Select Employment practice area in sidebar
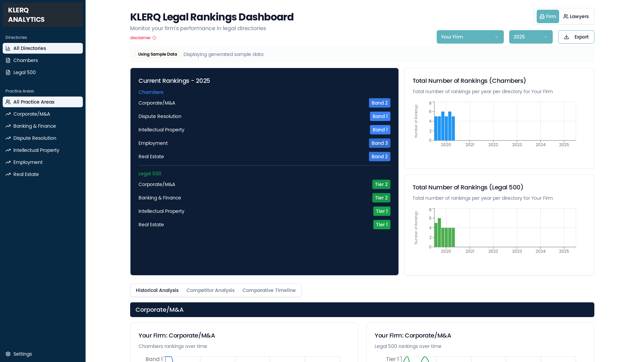Viewport: 644px width, 362px height. click(43, 162)
